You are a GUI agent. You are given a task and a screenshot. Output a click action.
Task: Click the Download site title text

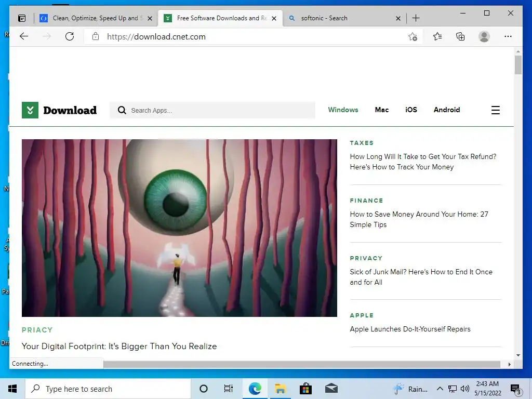(70, 110)
